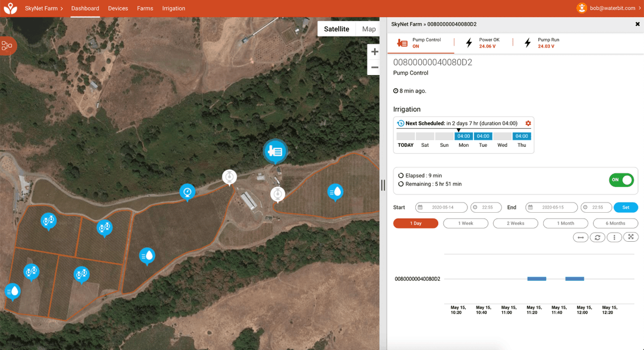Click Monday's 04:00 schedule block
Viewport: 644px width, 350px height.
point(464,136)
